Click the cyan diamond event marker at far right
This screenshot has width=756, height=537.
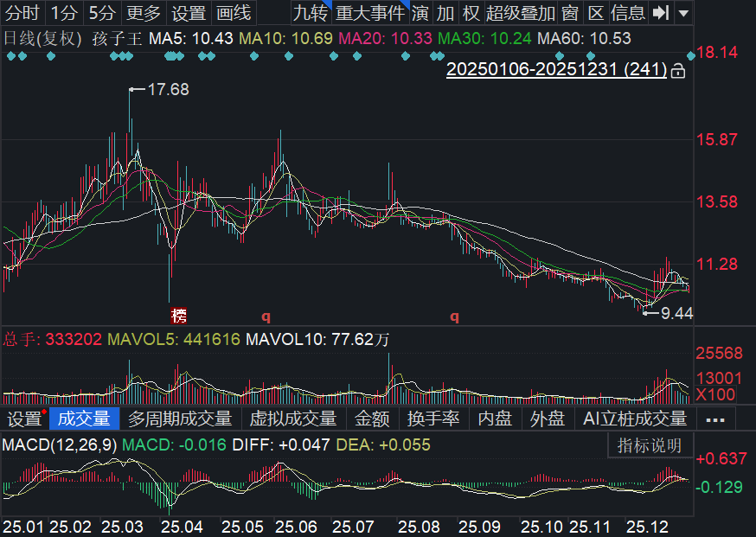[x=690, y=56]
